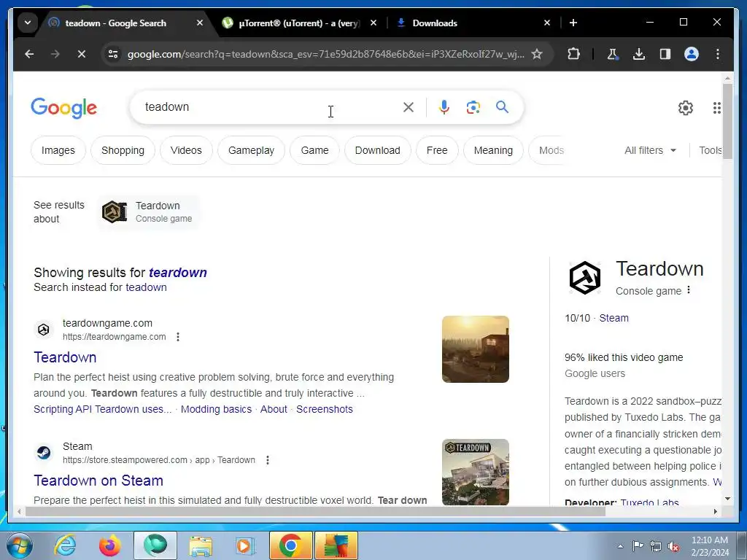Screen dimensions: 747x560
Task: Select the Free filter chip
Action: click(x=437, y=150)
